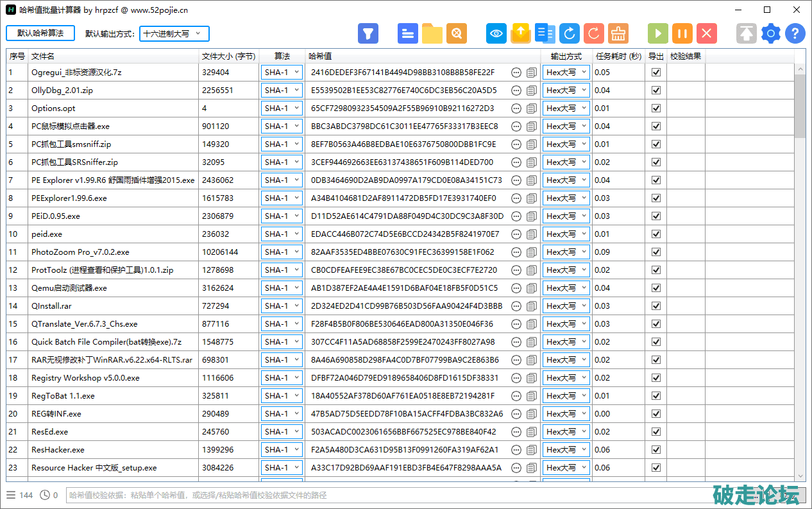Open Hex大写 output dropdown for RegToBat 1.1.exe

tap(566, 396)
